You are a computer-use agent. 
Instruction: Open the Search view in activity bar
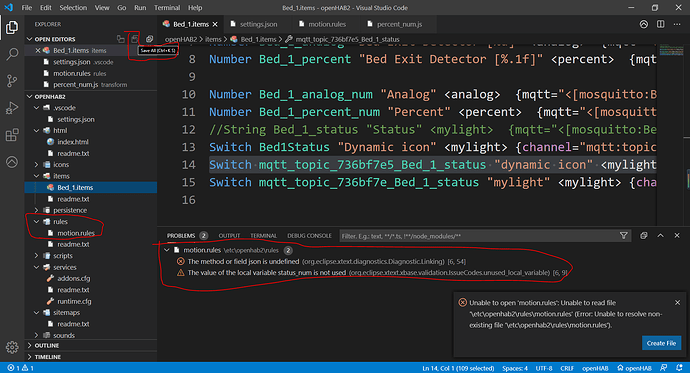pos(12,54)
